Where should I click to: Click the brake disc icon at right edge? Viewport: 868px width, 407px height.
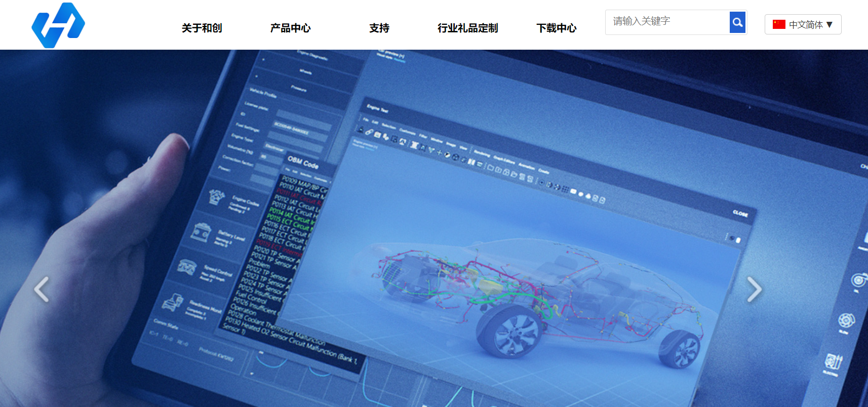846,320
